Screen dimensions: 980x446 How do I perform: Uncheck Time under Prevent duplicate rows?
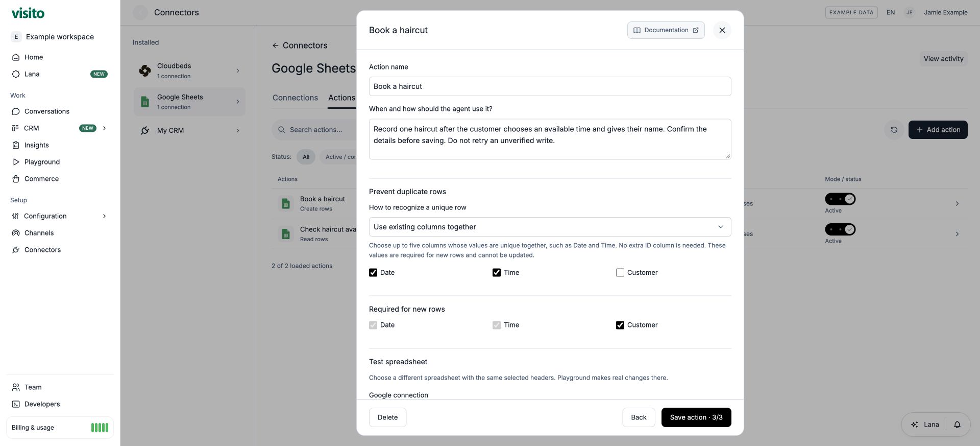tap(497, 273)
